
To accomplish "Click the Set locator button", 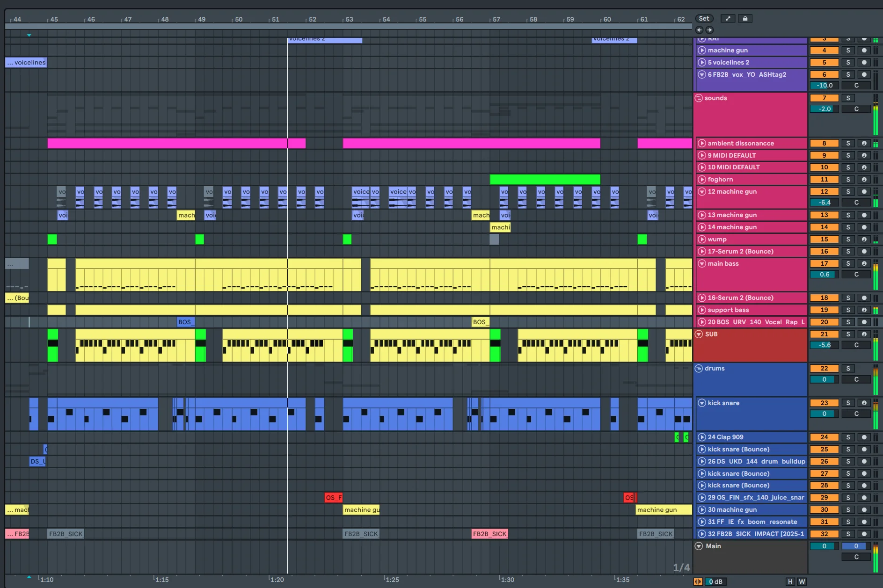I will tap(704, 19).
